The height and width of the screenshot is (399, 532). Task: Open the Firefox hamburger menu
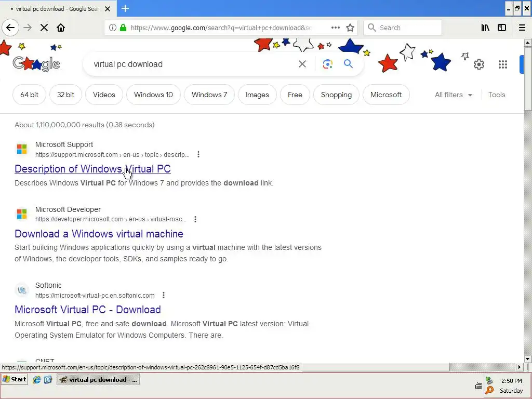coord(522,28)
